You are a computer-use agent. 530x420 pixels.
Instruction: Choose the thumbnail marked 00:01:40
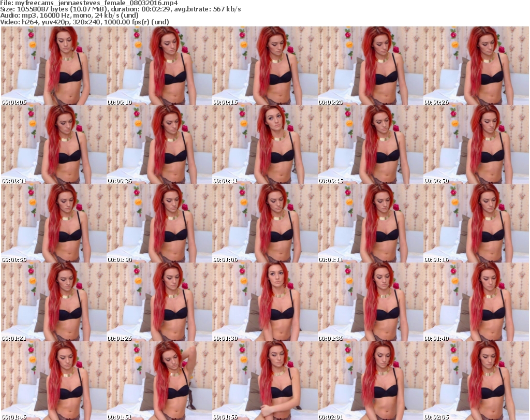click(476, 302)
